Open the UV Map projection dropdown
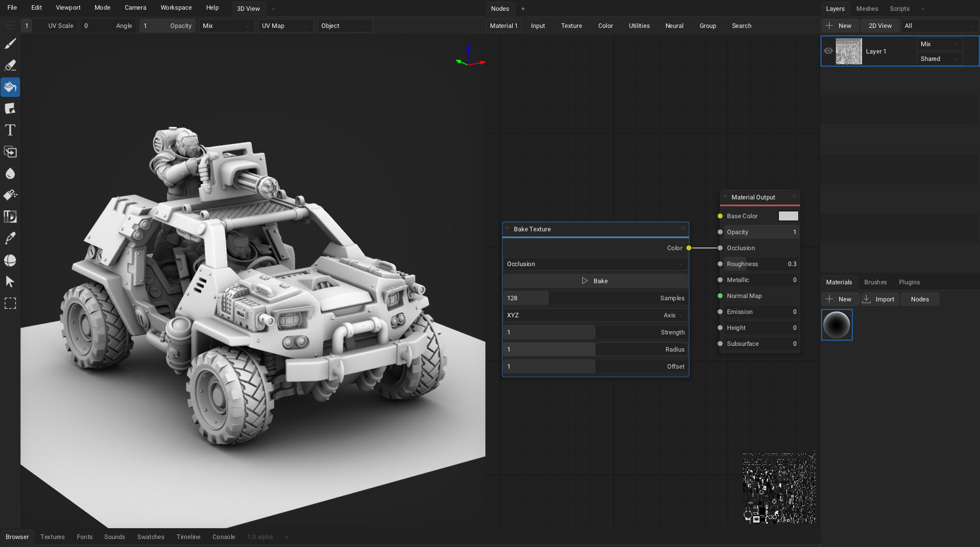Image resolution: width=980 pixels, height=547 pixels. [x=285, y=26]
